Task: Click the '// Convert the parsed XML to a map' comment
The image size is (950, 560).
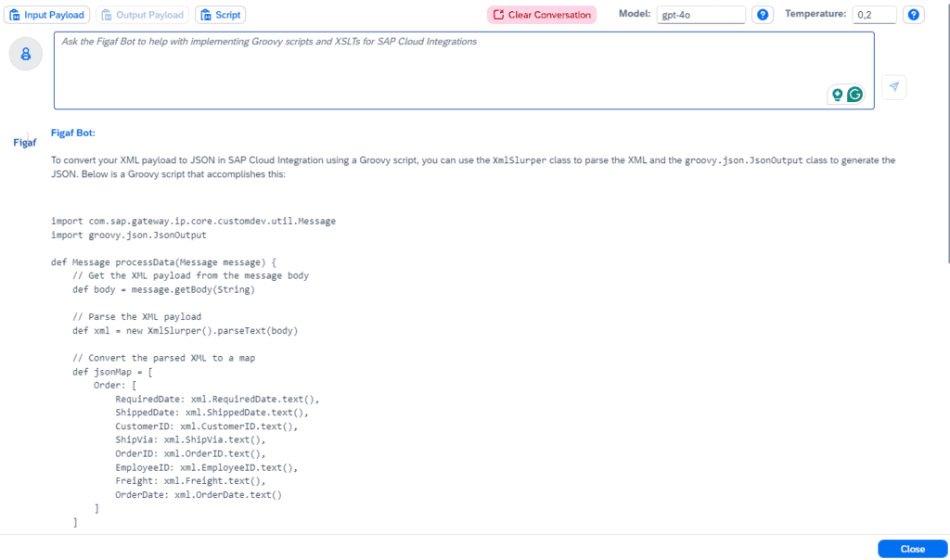Action: pyautogui.click(x=163, y=358)
